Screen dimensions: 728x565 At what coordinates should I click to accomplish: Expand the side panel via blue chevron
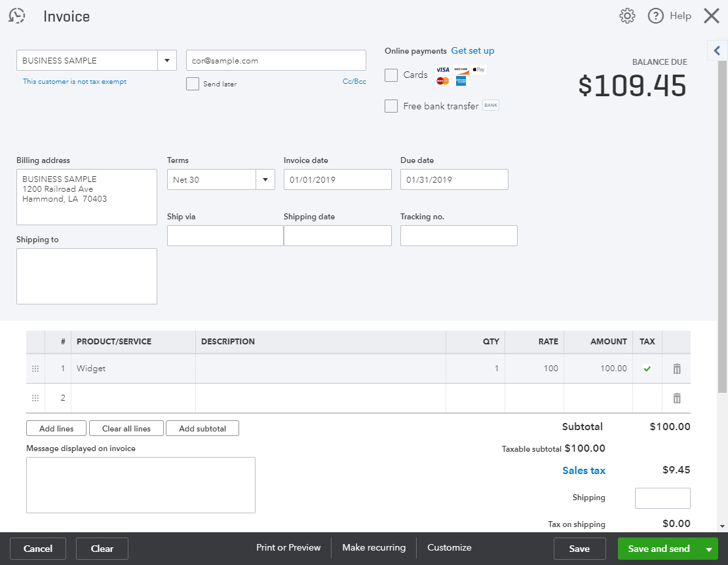coord(716,50)
